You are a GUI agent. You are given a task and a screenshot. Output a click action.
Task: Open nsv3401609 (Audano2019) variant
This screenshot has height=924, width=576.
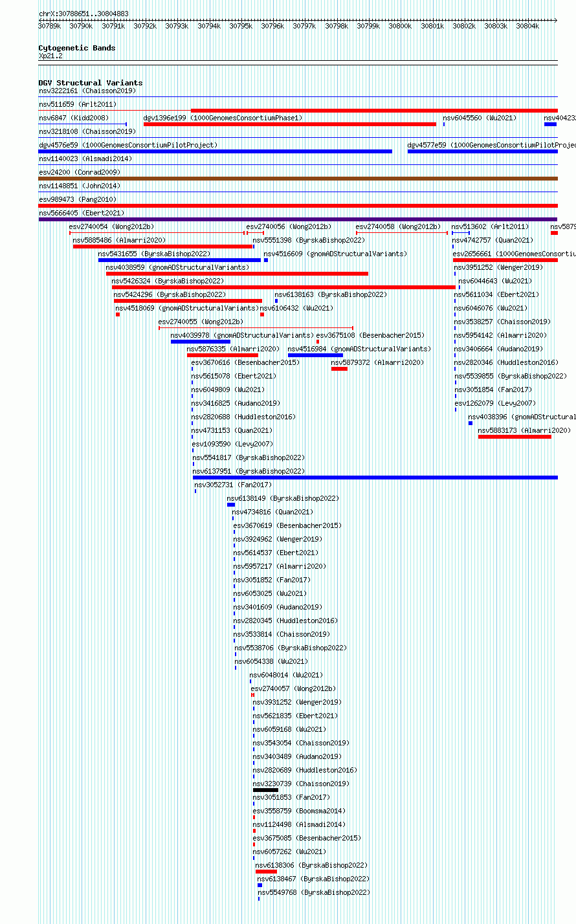click(x=278, y=608)
